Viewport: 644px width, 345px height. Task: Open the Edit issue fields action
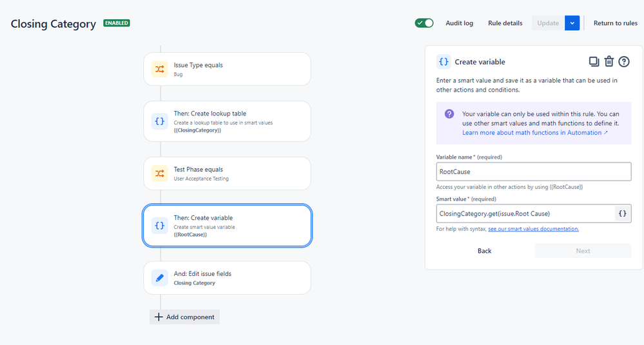(227, 278)
